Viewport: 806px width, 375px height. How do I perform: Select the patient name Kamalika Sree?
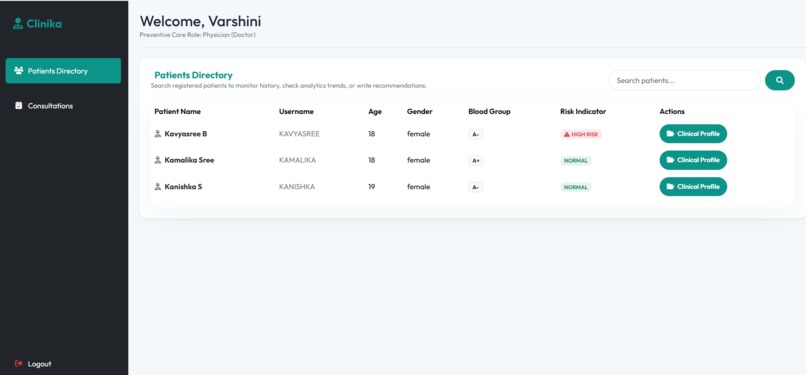click(189, 160)
